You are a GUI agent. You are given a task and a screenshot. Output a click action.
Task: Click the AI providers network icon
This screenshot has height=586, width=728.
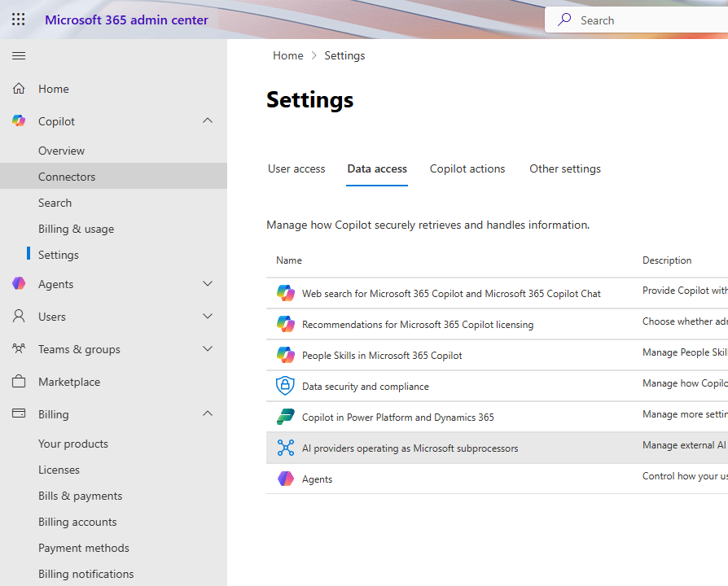coord(285,448)
